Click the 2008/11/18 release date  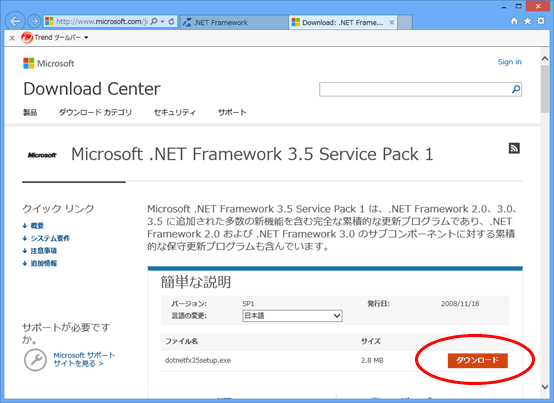460,303
